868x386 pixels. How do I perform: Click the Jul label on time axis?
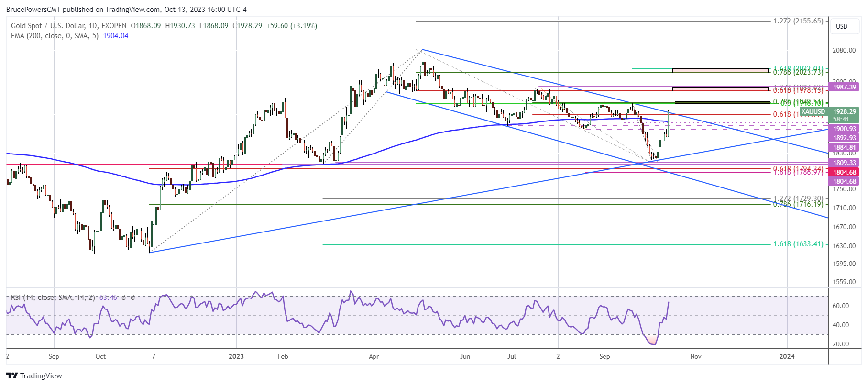[x=512, y=356]
